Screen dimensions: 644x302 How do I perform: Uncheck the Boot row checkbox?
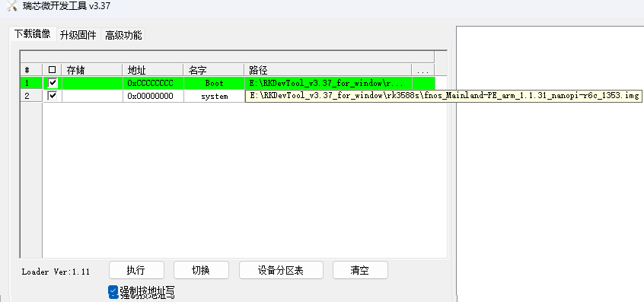coord(53,83)
